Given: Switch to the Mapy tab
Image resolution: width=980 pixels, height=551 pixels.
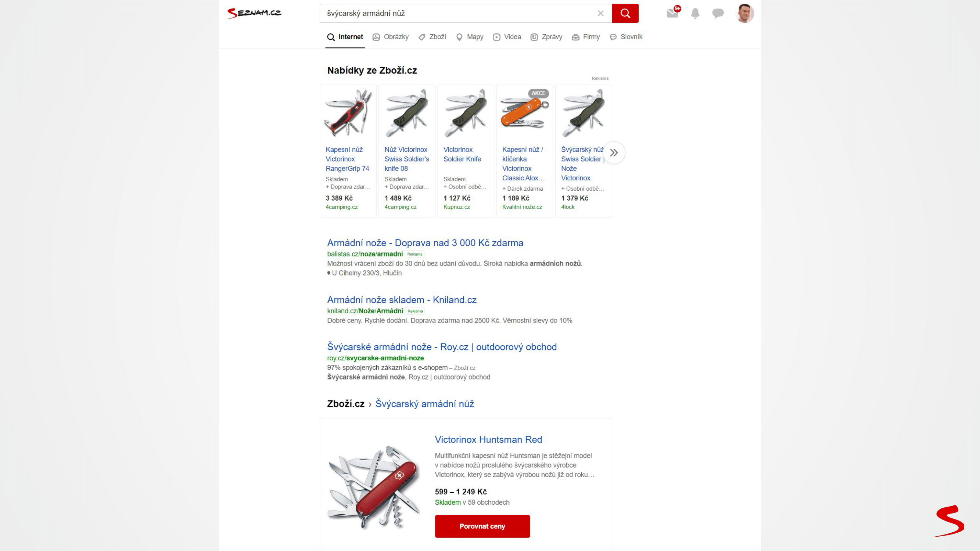Looking at the screenshot, I should tap(470, 37).
